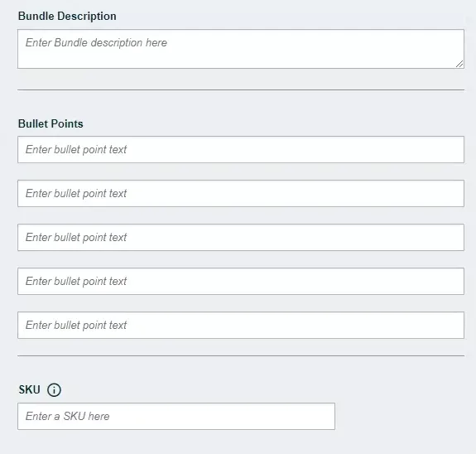Select the second bullet point text field
Image resolution: width=476 pixels, height=454 pixels.
click(x=241, y=193)
